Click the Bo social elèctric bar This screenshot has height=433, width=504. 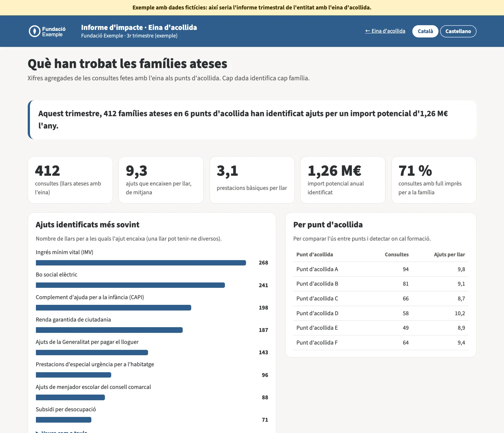coord(130,285)
